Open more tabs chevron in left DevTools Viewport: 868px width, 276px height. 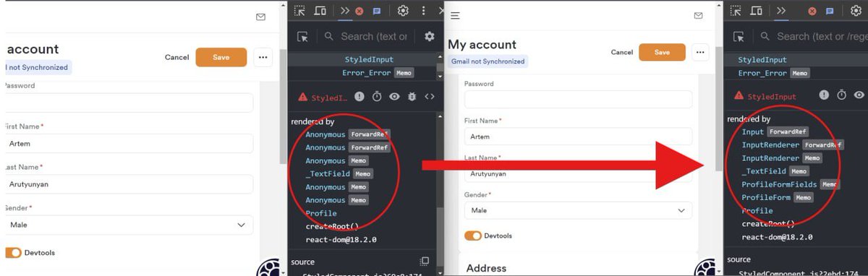pos(344,11)
